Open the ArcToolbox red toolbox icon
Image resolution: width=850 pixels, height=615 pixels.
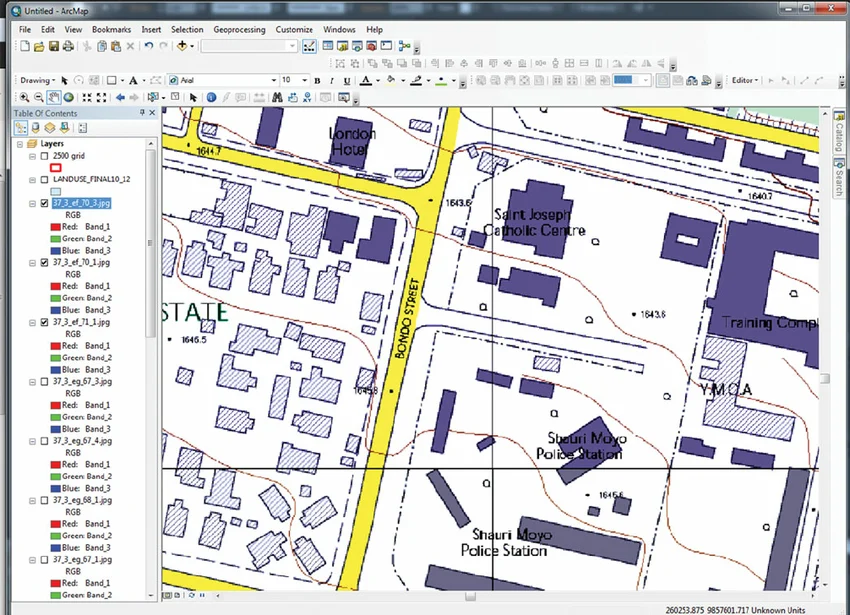[x=371, y=46]
